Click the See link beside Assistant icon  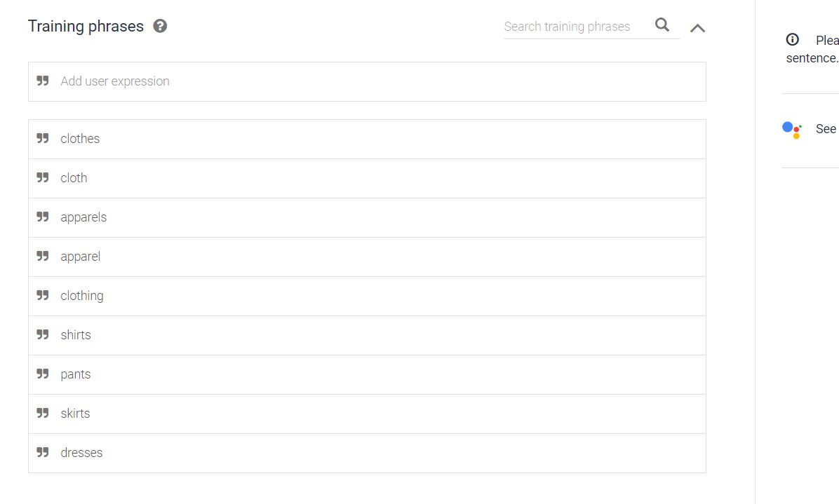[826, 129]
